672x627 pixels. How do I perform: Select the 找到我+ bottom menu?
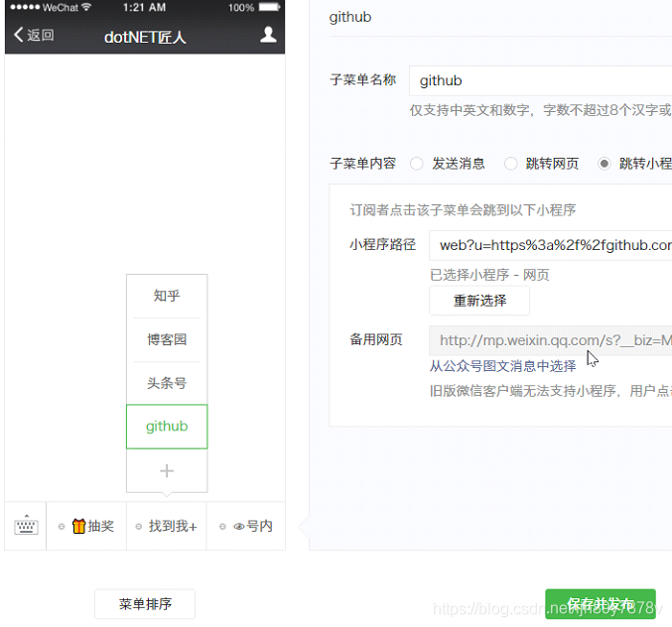pos(167,526)
